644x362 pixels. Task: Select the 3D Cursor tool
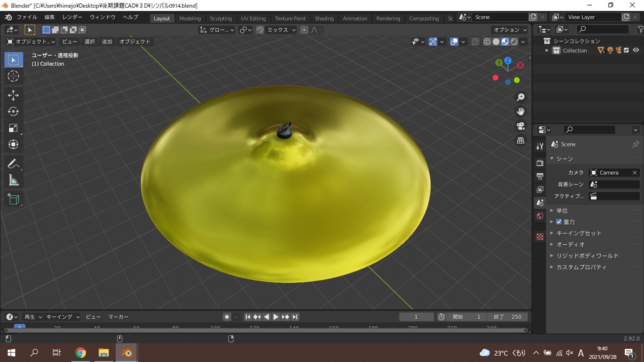pos(13,76)
